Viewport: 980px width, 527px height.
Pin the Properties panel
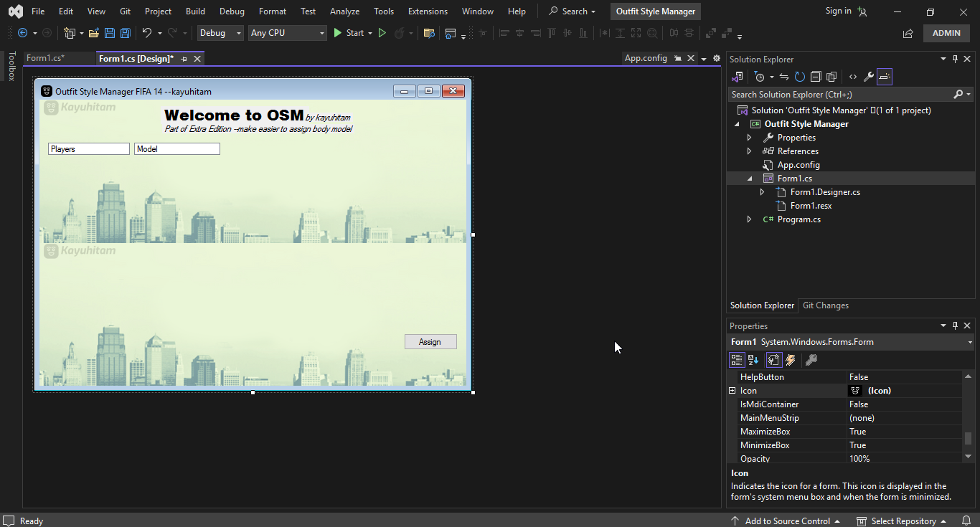click(x=955, y=326)
